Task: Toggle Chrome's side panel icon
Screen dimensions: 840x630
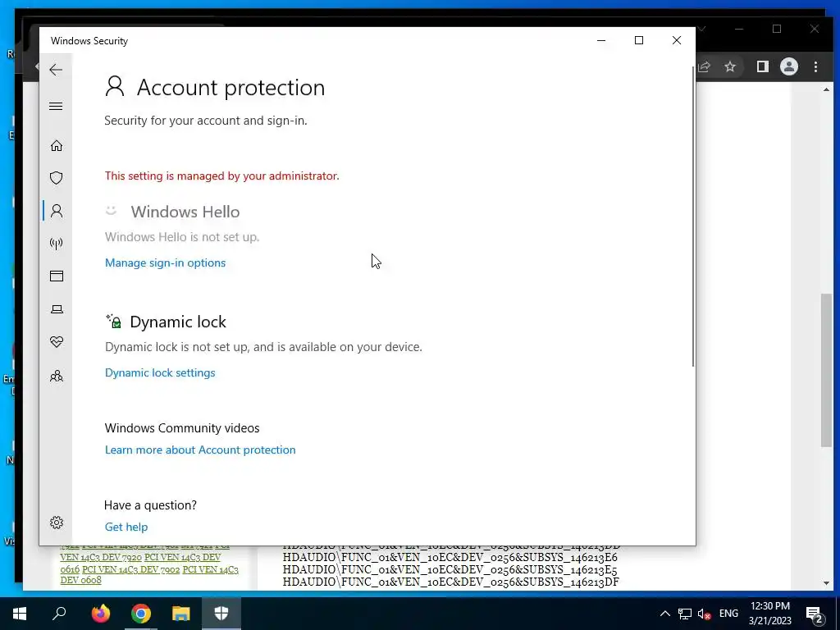Action: pyautogui.click(x=762, y=67)
